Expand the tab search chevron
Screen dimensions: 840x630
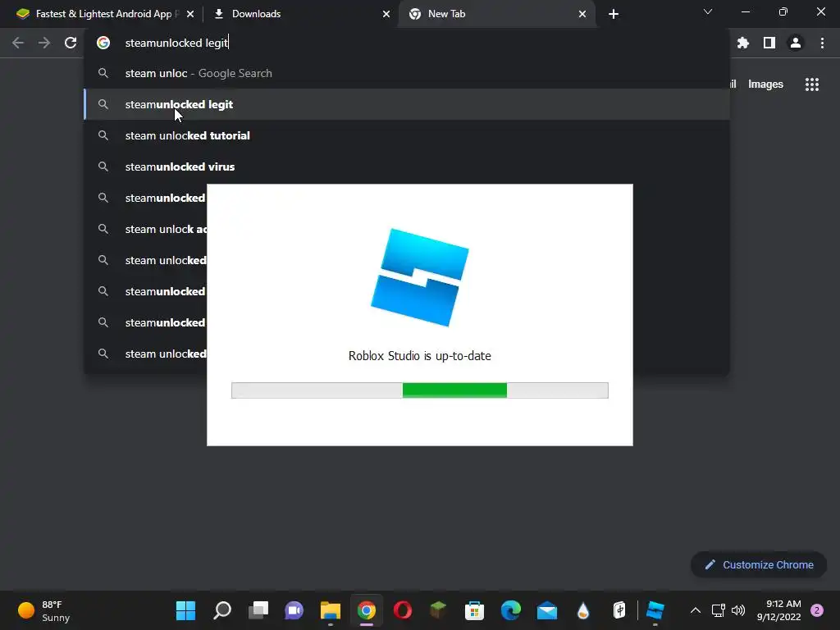(708, 11)
